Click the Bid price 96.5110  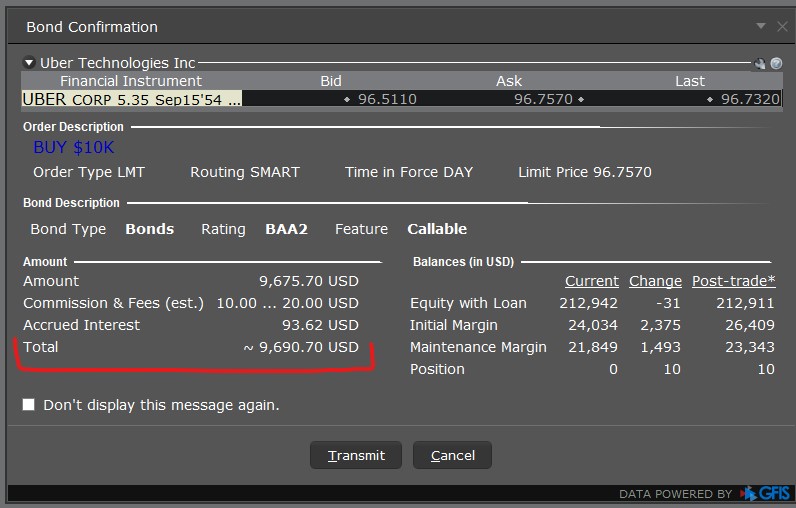tap(387, 99)
